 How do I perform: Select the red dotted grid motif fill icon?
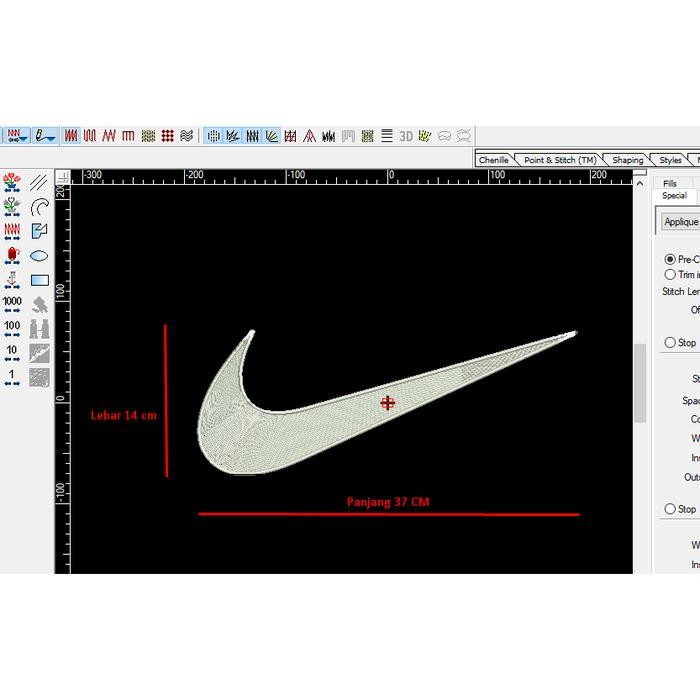point(167,136)
